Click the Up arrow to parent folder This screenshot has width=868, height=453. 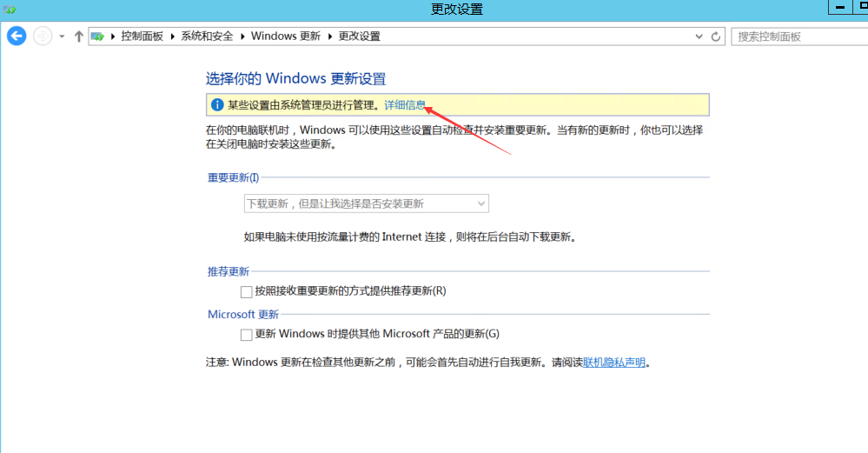pos(78,37)
